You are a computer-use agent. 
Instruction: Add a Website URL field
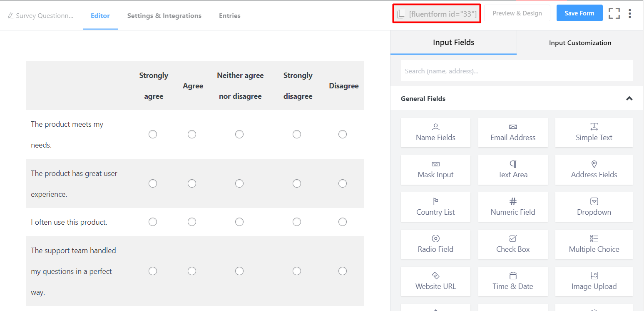click(x=435, y=281)
